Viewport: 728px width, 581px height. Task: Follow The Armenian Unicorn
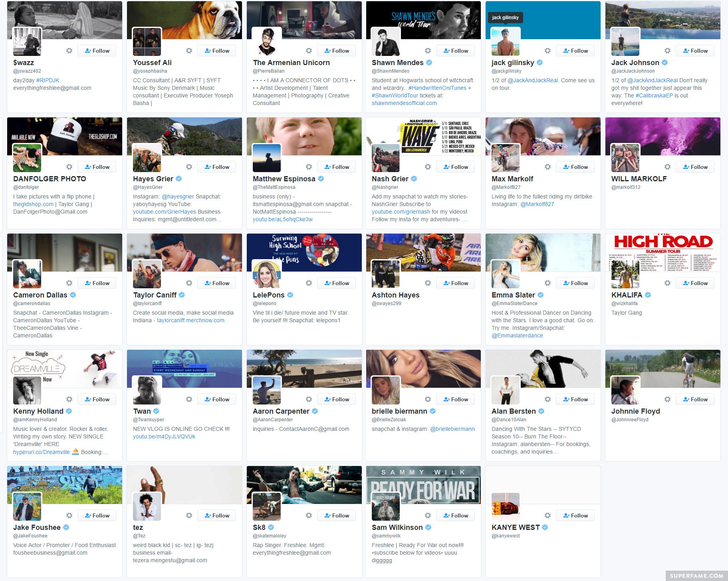pos(336,51)
